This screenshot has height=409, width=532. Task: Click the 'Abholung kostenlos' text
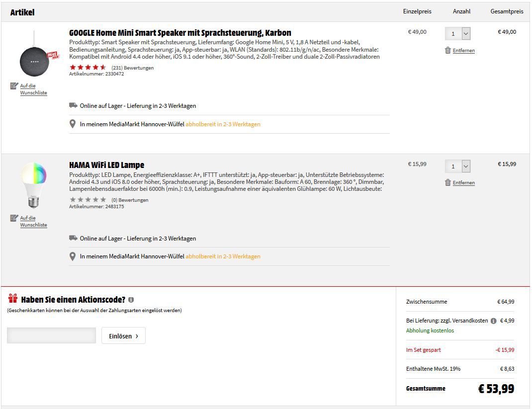430,330
